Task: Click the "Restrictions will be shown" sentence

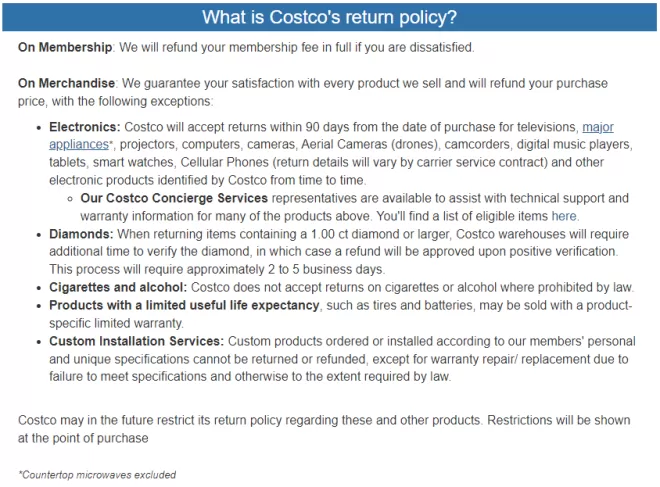Action: 559,420
